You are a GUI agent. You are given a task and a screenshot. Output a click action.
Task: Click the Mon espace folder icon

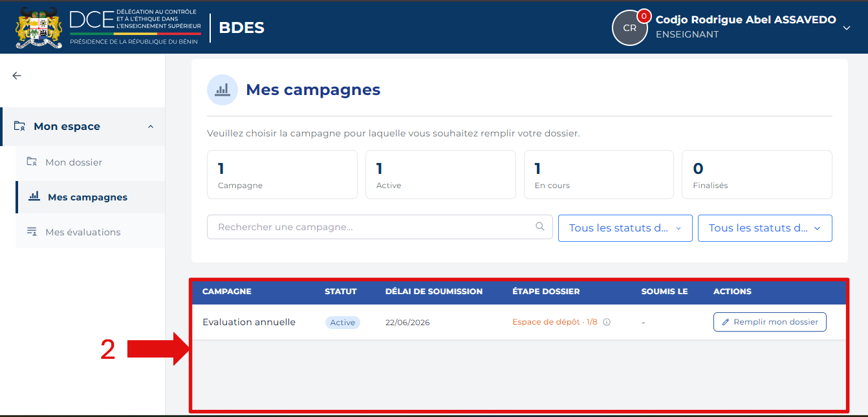click(19, 126)
